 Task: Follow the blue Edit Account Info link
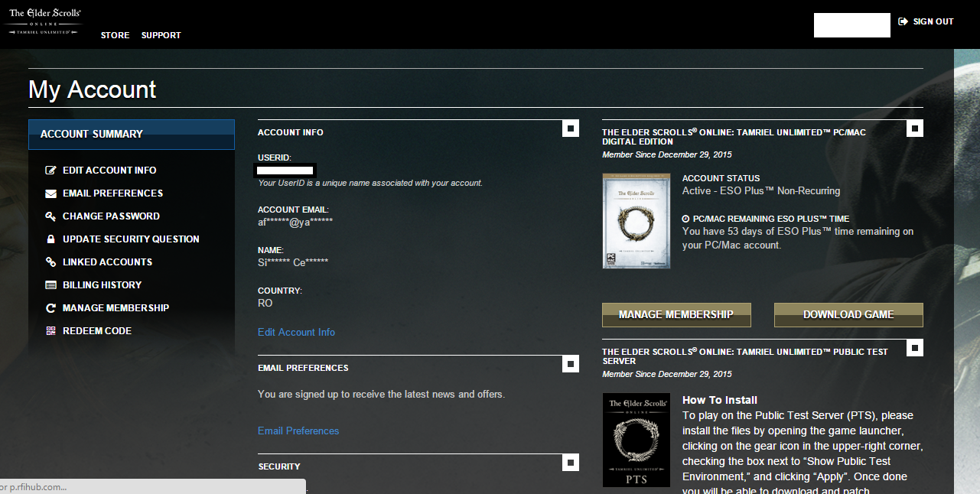tap(296, 332)
